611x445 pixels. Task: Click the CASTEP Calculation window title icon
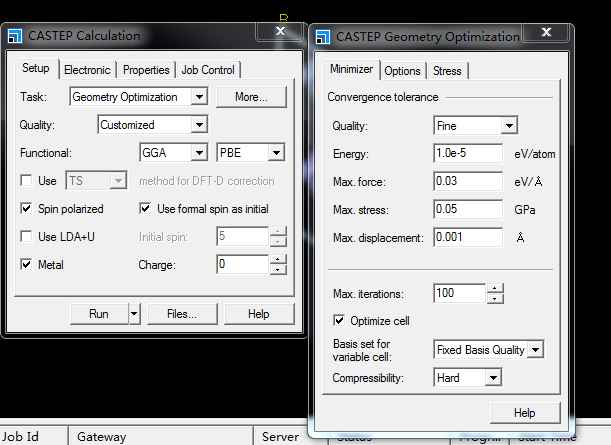(15, 36)
